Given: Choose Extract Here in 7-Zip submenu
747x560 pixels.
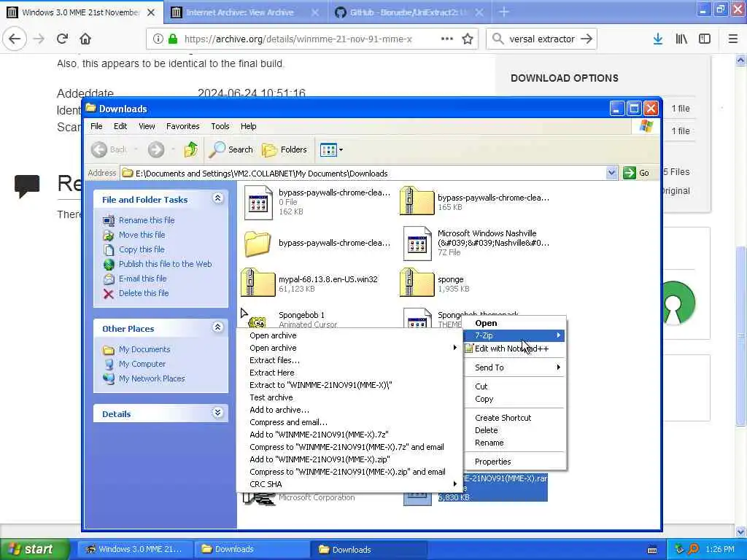Looking at the screenshot, I should click(x=349, y=373).
